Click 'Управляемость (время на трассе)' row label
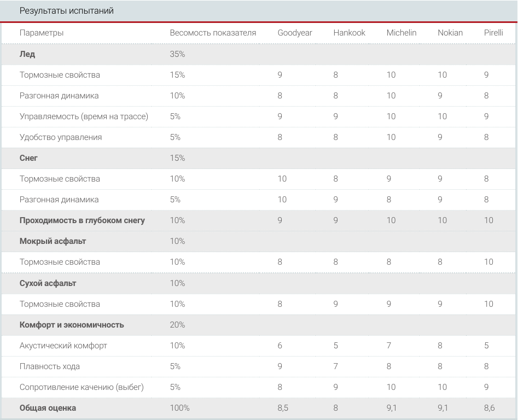The image size is (518, 420). [x=84, y=116]
